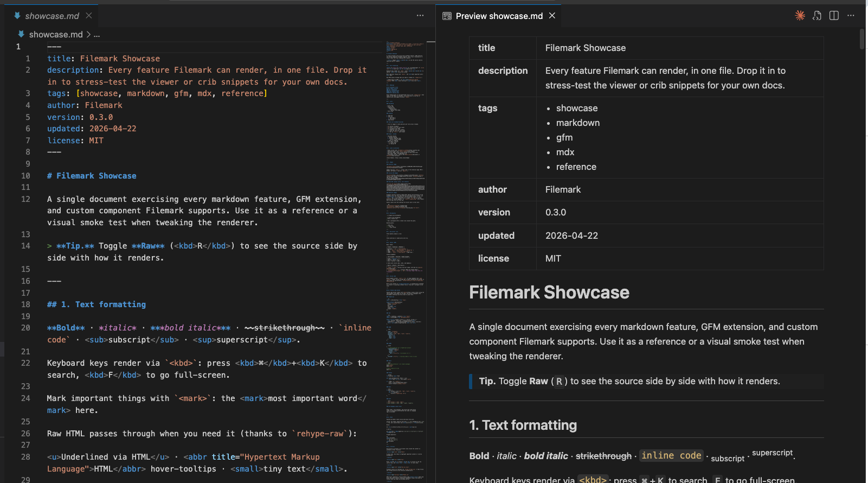
Task: Click the Show Source file icon
Action: 817,16
